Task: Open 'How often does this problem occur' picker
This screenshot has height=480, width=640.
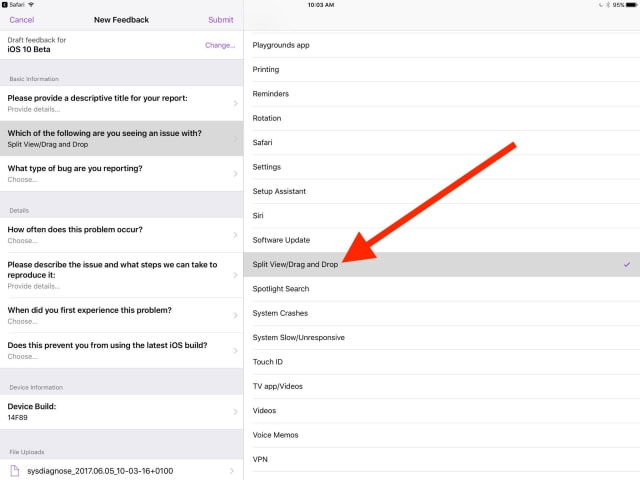Action: (x=122, y=235)
